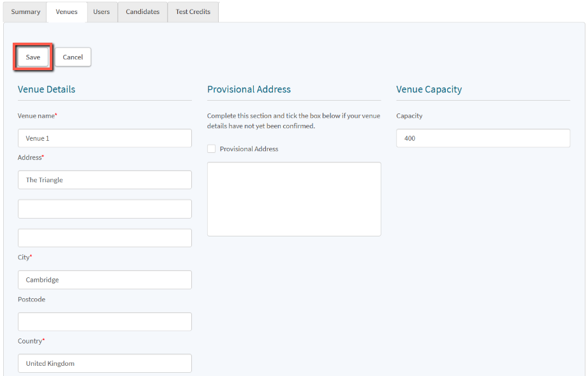Select the City field containing Cambridge

(x=105, y=280)
